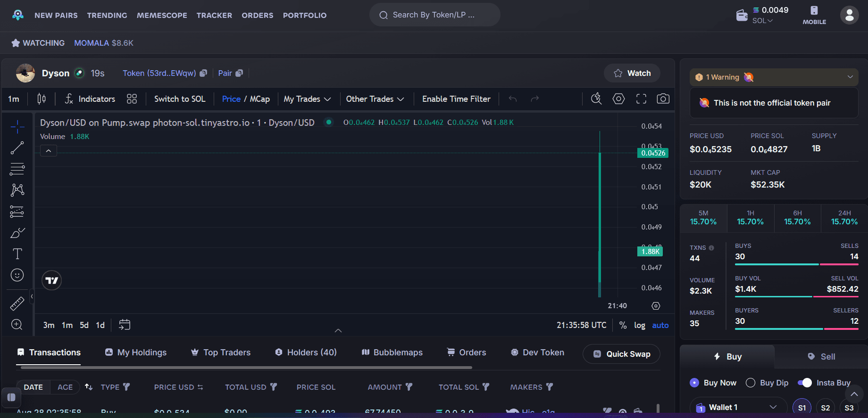Open the price scale settings gear

[656, 306]
